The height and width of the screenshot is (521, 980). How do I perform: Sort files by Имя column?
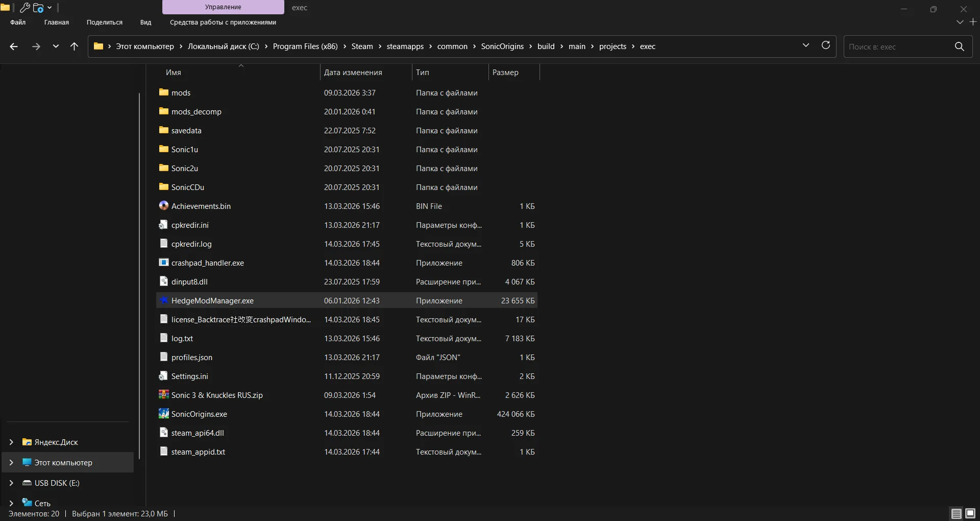tap(174, 73)
